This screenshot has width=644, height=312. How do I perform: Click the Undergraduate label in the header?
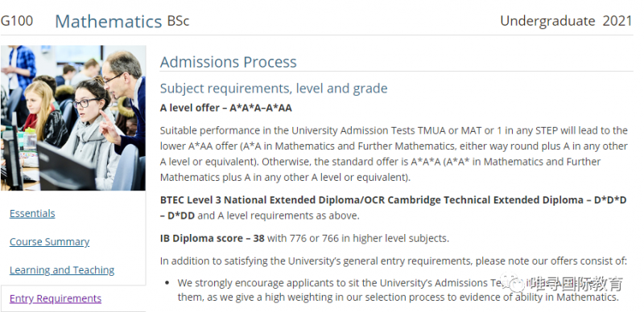coord(547,21)
